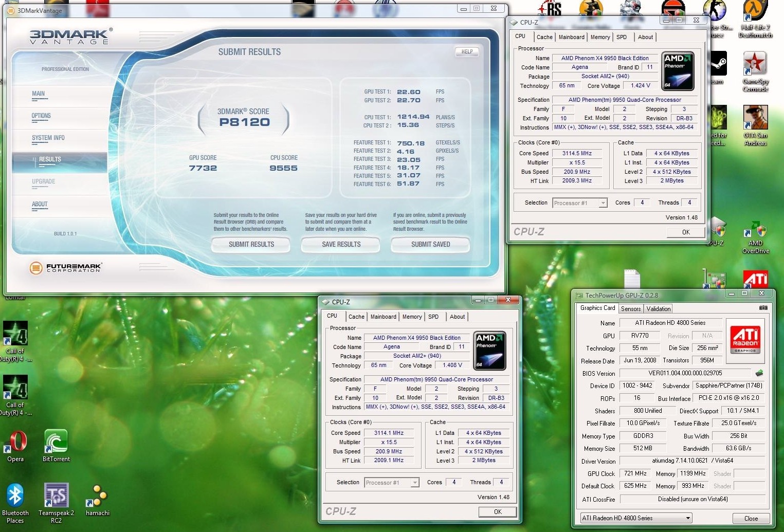Image resolution: width=784 pixels, height=532 pixels.
Task: Open MAIN section in 3DMark Vantage
Action: point(38,94)
